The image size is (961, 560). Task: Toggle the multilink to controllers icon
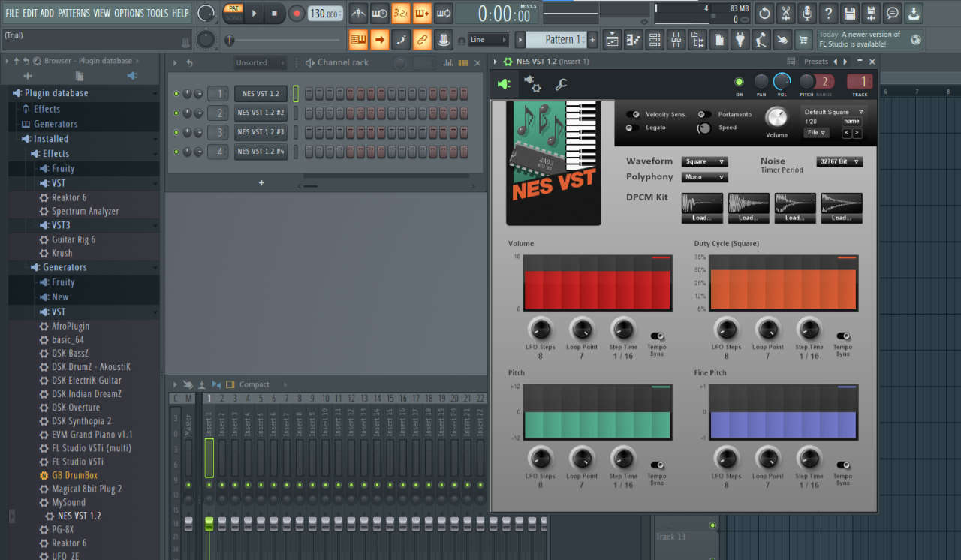(422, 40)
